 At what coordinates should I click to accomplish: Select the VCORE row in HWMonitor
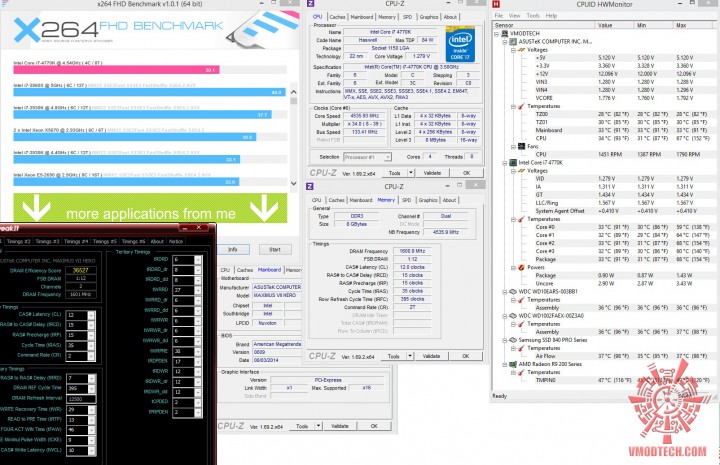pyautogui.click(x=606, y=98)
